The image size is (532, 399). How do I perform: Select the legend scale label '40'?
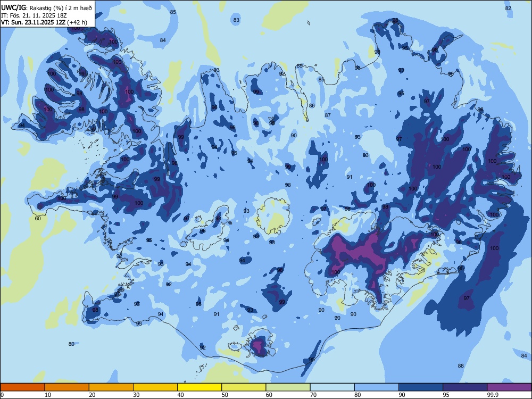(180, 395)
